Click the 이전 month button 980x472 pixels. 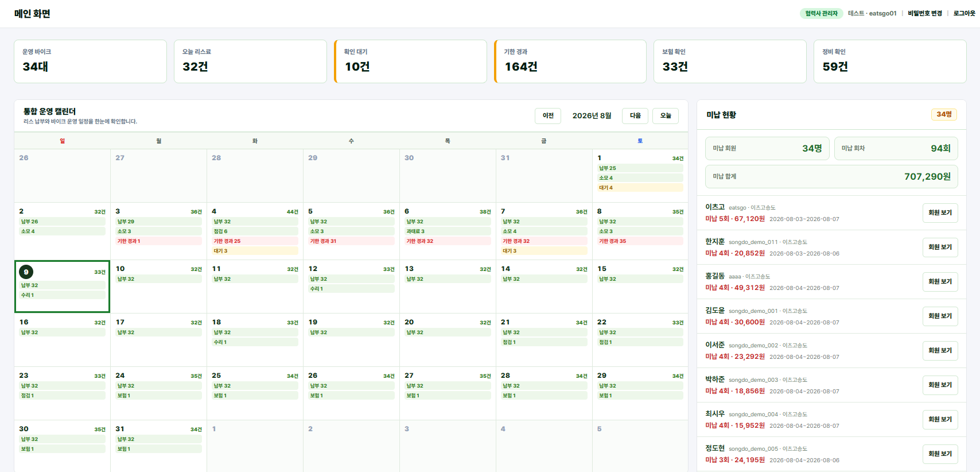(x=548, y=115)
